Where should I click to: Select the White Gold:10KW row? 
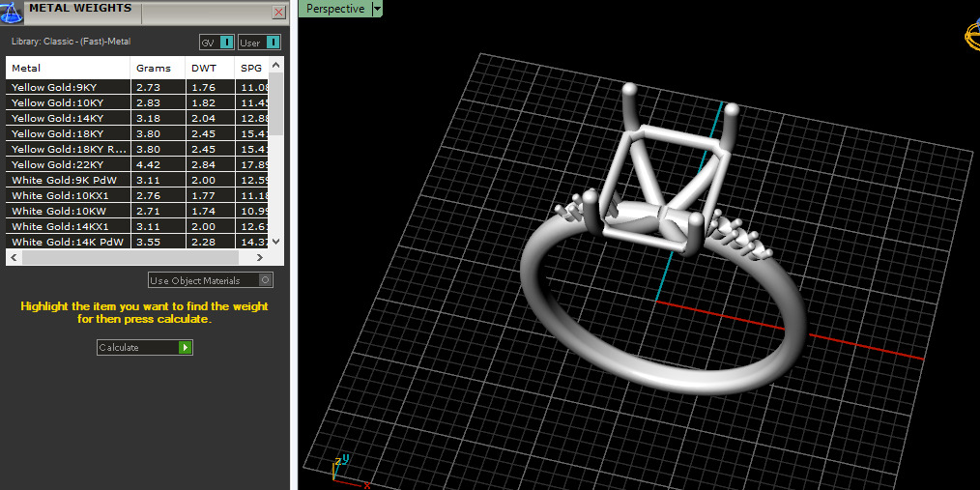(x=137, y=212)
